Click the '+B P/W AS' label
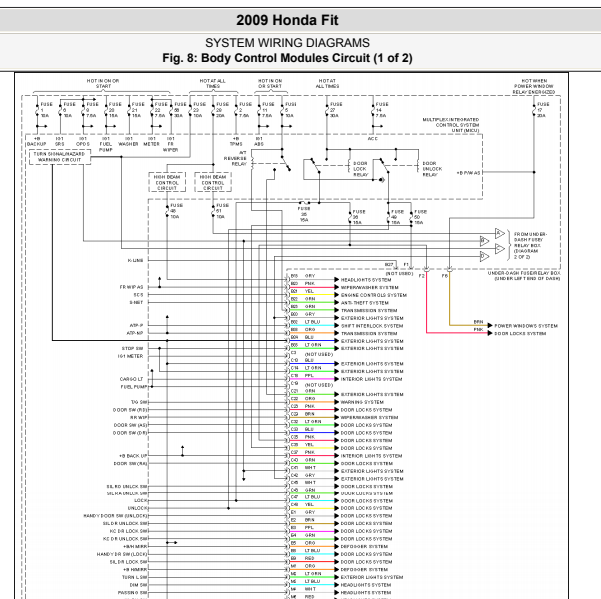 [468, 173]
